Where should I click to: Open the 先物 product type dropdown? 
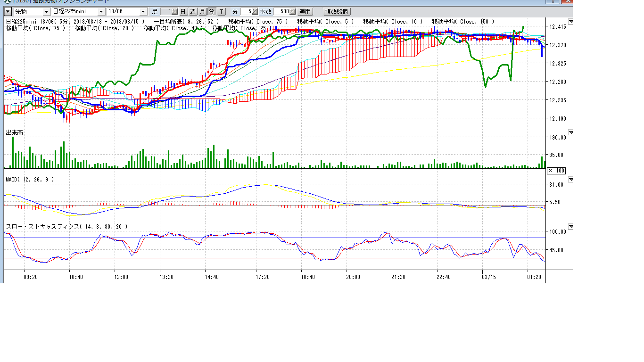(x=46, y=11)
